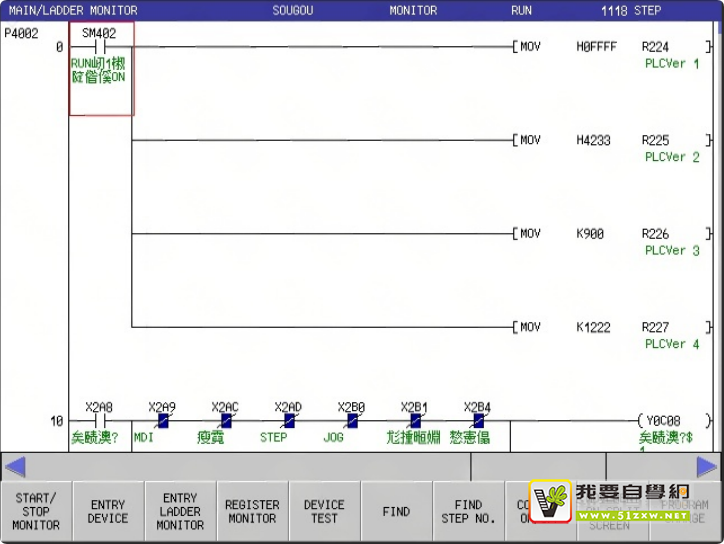
Task: Select the X2A9 MDI contact
Action: (x=162, y=422)
